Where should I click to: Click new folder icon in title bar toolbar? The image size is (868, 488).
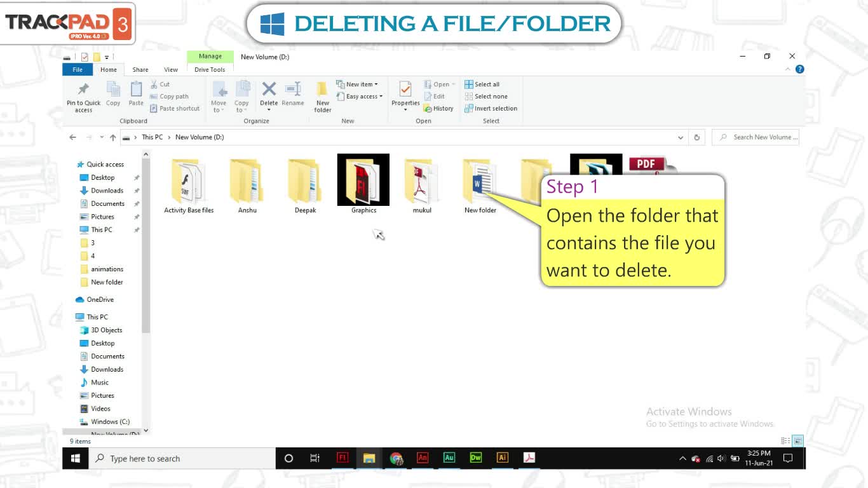(97, 57)
